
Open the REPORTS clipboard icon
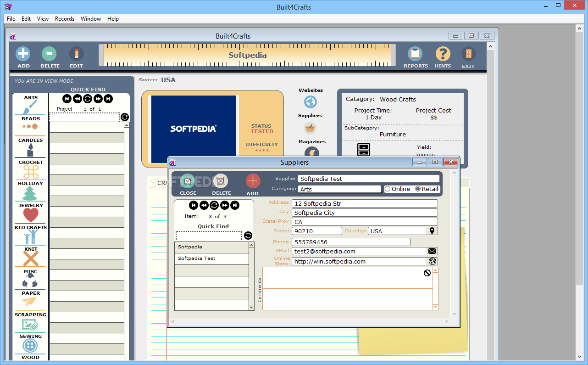pyautogui.click(x=415, y=54)
